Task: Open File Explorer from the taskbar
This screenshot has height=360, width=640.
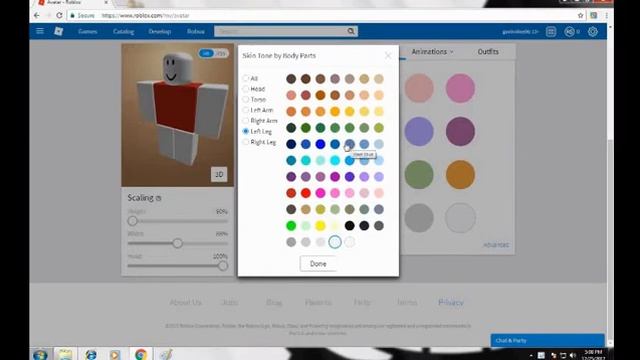Action: [65, 354]
